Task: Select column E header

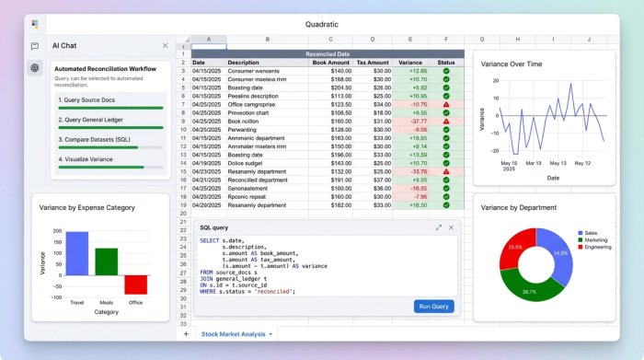Action: pos(410,40)
